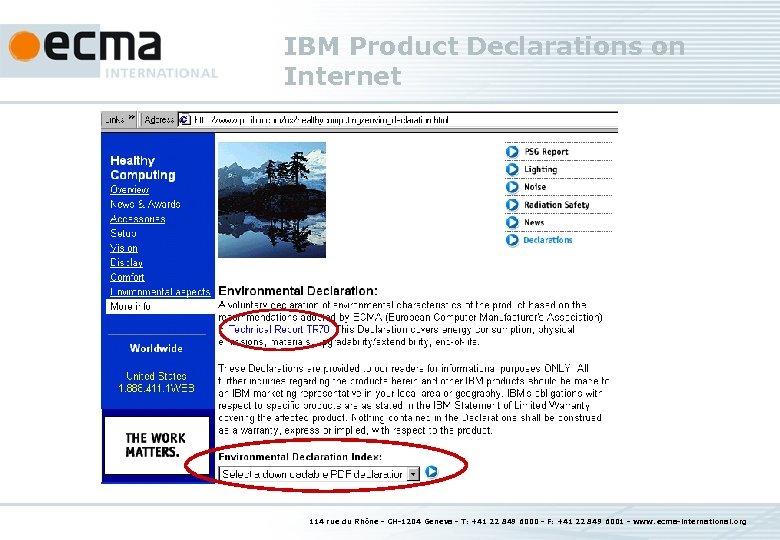Screen dimensions: 780x540
Task: Click the ECMA International logo
Action: click(x=109, y=52)
